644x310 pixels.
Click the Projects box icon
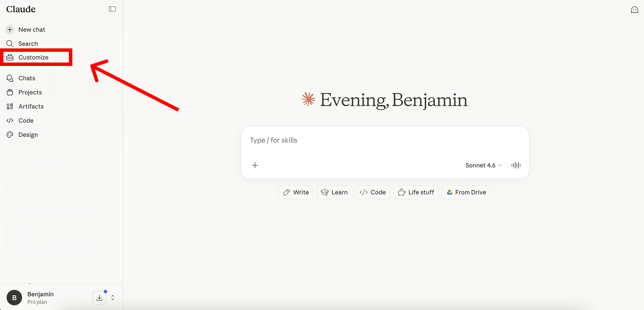point(10,92)
